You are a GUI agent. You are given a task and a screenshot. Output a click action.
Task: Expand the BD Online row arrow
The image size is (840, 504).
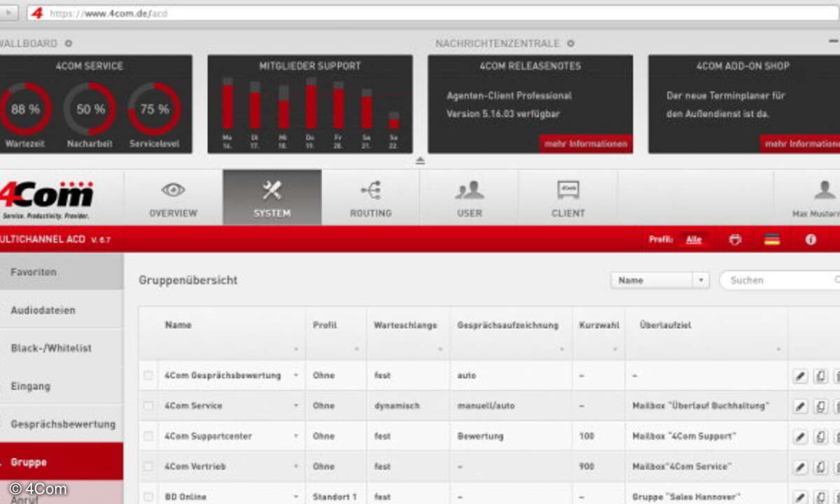[295, 498]
